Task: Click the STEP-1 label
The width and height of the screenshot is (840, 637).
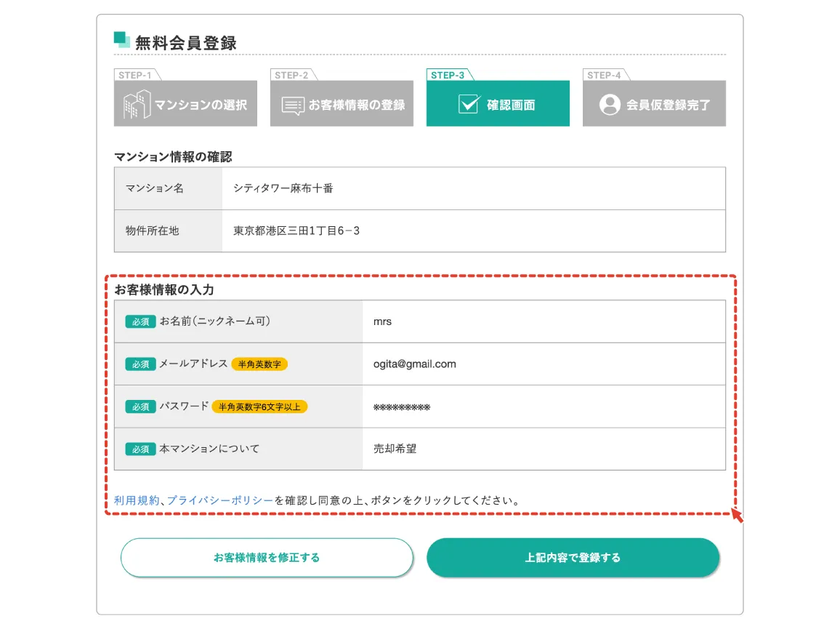Action: point(135,75)
